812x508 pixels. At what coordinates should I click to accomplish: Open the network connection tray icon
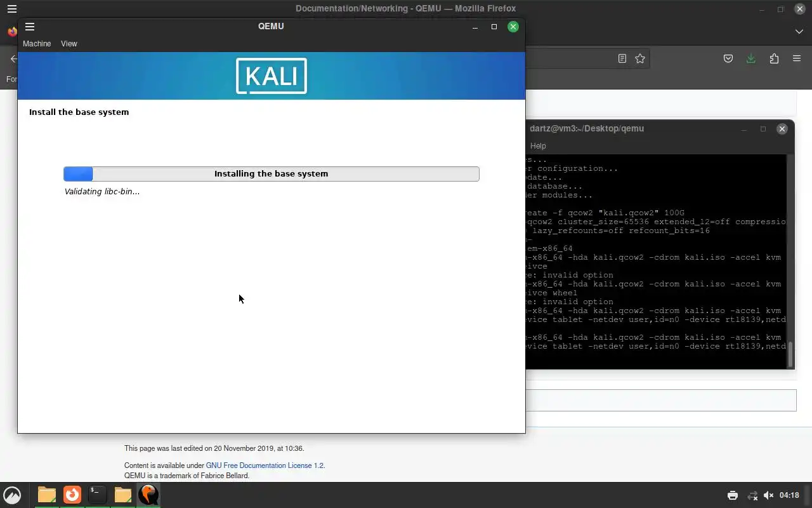point(752,495)
